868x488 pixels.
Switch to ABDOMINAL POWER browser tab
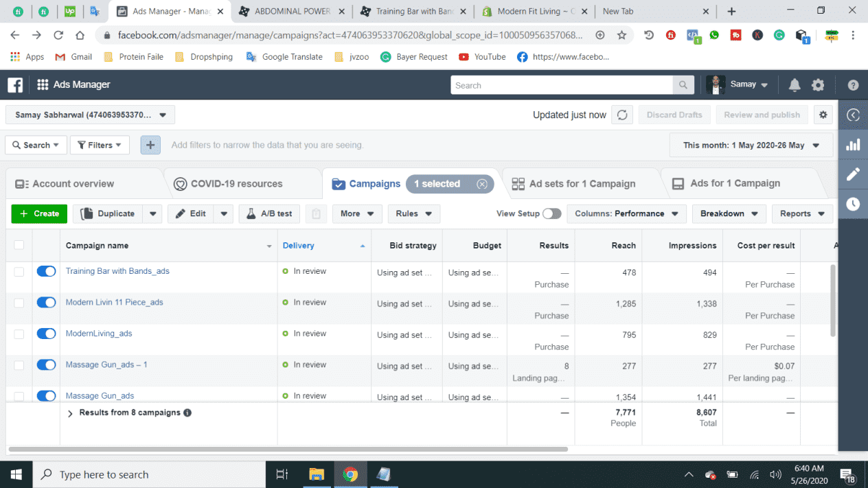click(293, 11)
